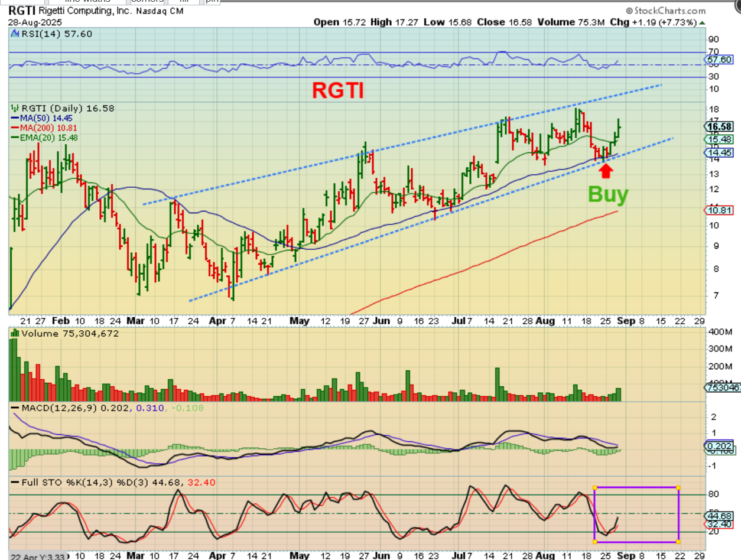
Task: Click the Volume 75,304,672 legend
Action: pyautogui.click(x=70, y=333)
